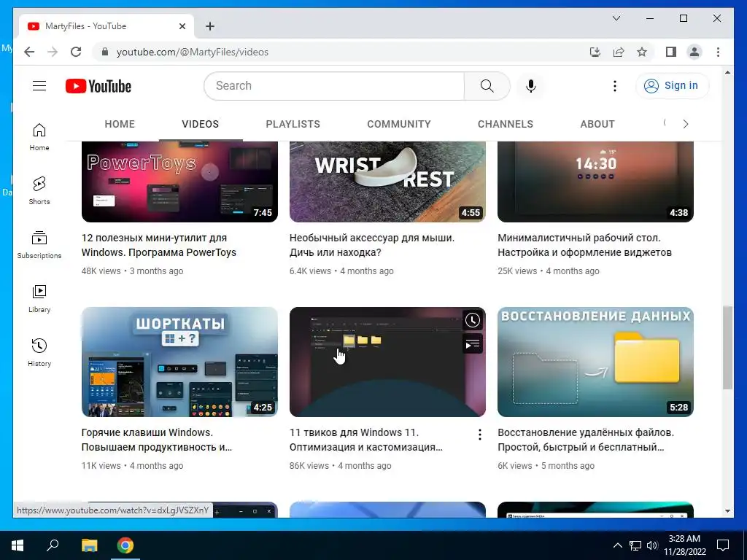Open video titled Минималистичный рабочий стол
This screenshot has height=560, width=747.
(x=584, y=245)
